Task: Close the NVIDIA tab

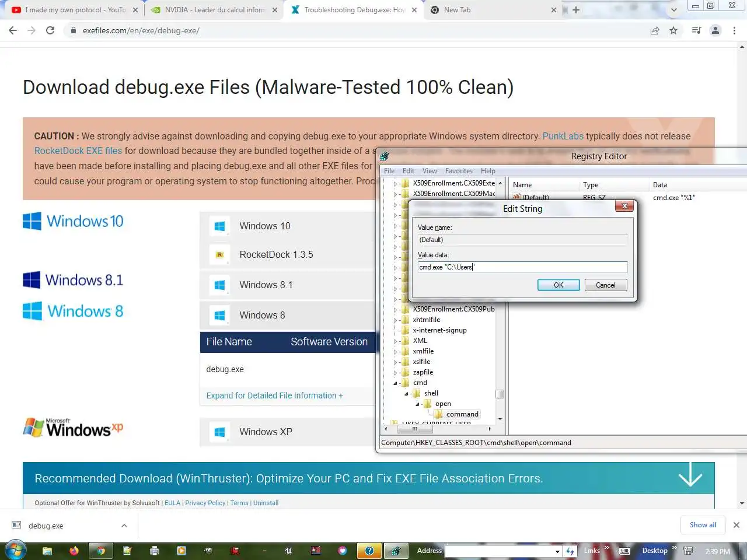Action: (275, 10)
